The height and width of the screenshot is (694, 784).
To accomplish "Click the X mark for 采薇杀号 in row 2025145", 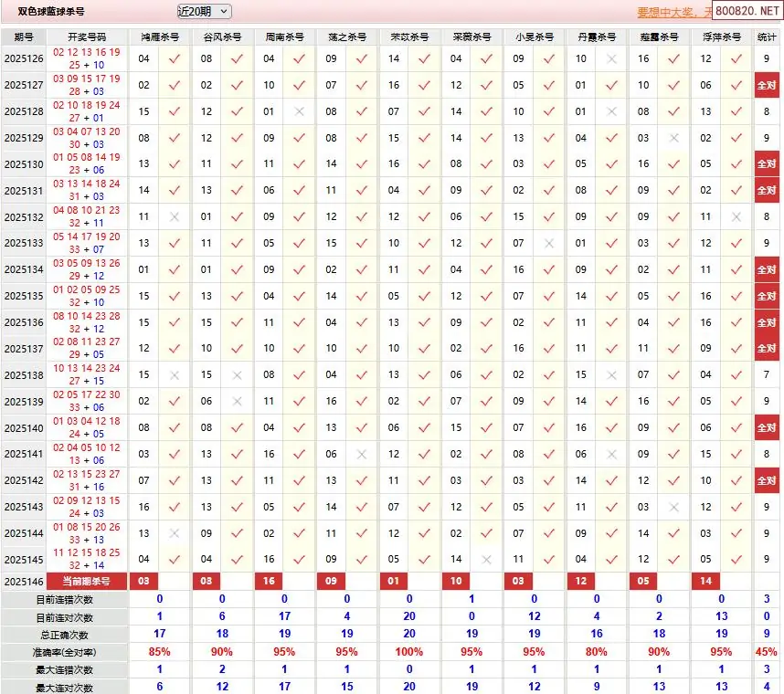I will (487, 560).
